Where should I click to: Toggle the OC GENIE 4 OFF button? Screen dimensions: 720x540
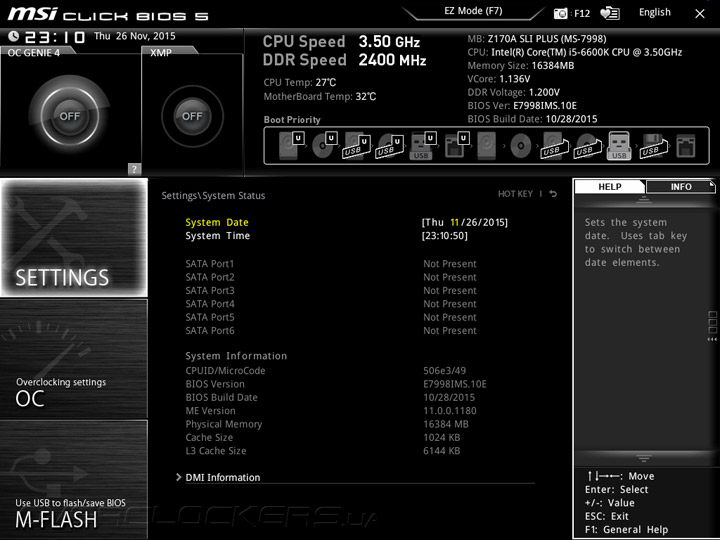[x=70, y=116]
